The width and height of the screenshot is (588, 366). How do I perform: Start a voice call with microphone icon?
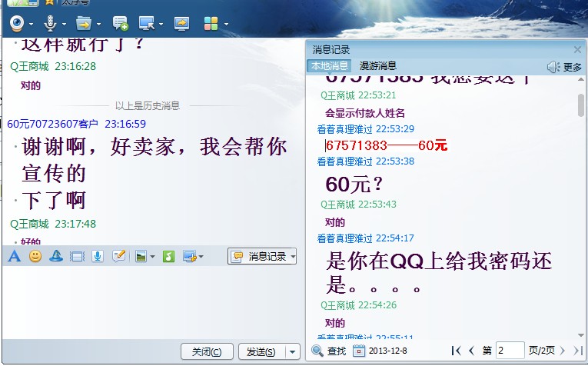(x=50, y=24)
